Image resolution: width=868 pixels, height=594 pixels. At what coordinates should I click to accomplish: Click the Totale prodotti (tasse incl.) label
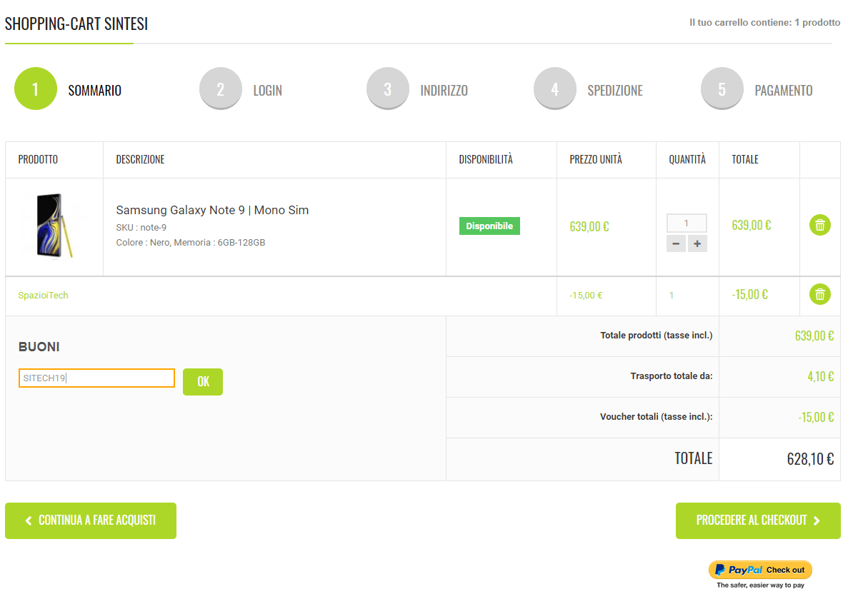tap(657, 336)
